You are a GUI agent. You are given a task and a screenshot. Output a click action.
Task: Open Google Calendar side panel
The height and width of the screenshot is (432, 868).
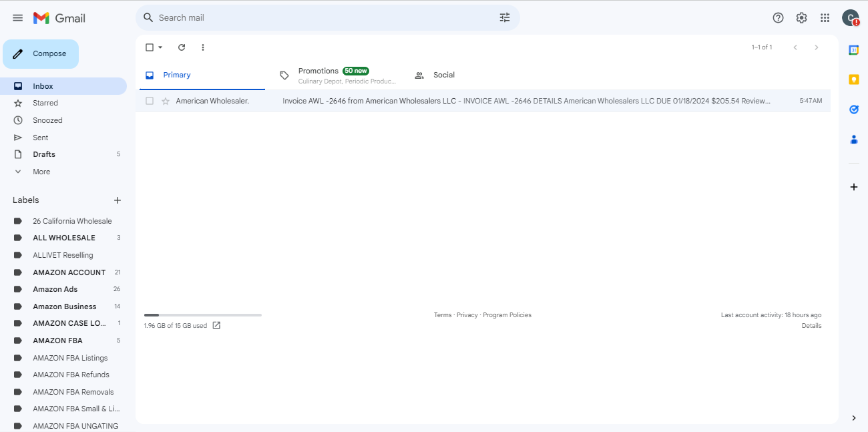coord(853,50)
